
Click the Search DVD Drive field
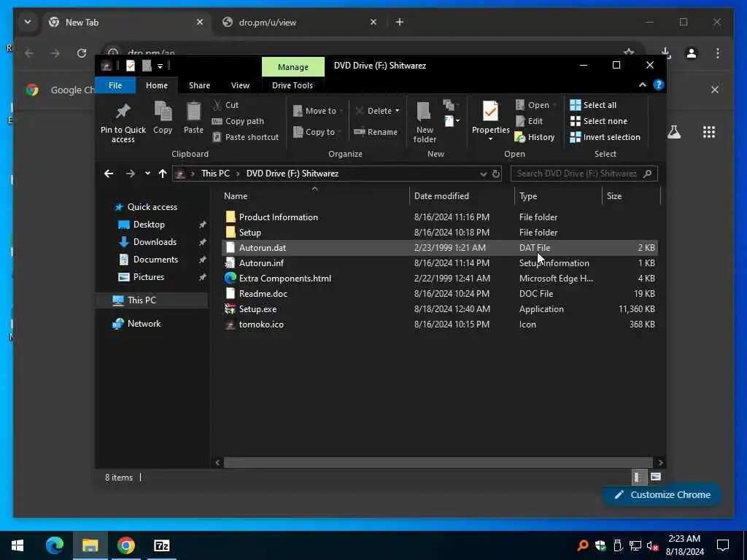pos(584,174)
